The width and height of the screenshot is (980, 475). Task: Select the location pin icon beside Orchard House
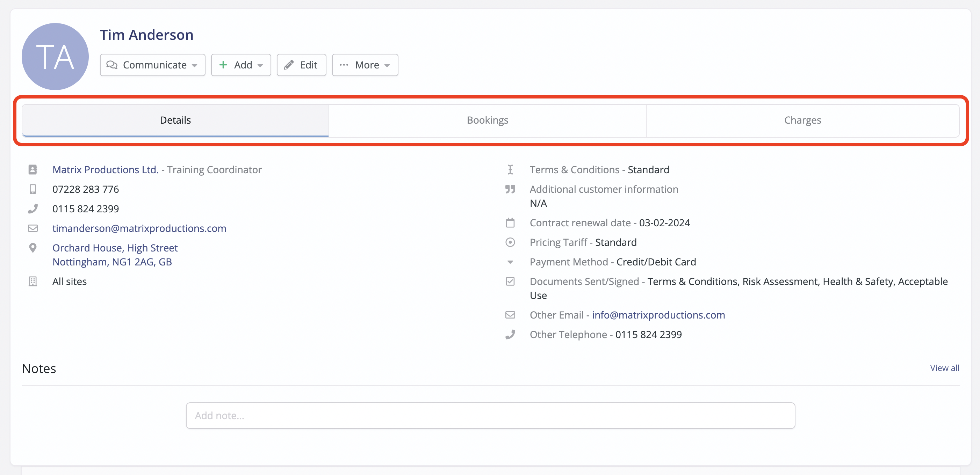pyautogui.click(x=33, y=248)
